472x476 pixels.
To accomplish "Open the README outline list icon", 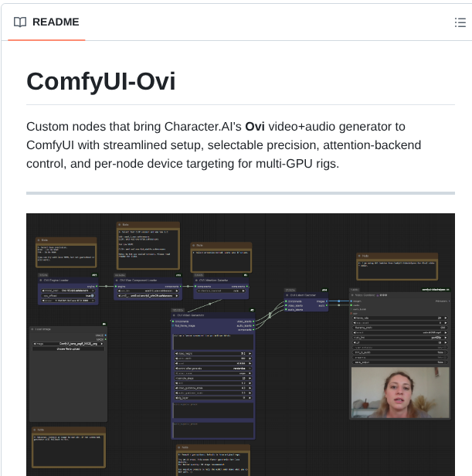I will (x=460, y=22).
